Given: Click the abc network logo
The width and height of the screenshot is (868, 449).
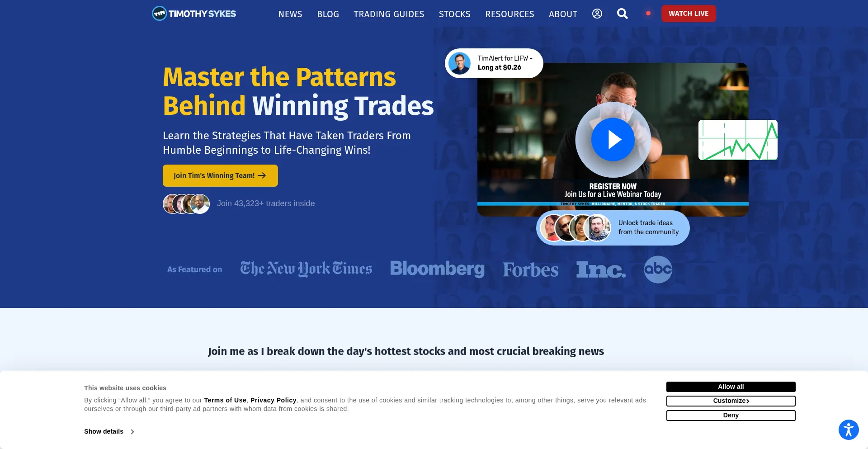Looking at the screenshot, I should (658, 269).
